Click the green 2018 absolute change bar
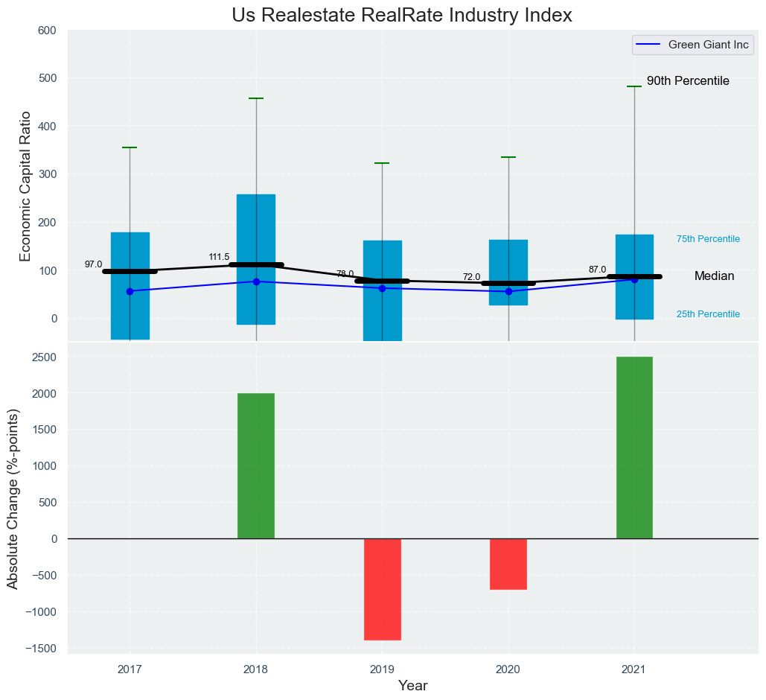Viewport: 766px width, 700px height. pyautogui.click(x=256, y=465)
